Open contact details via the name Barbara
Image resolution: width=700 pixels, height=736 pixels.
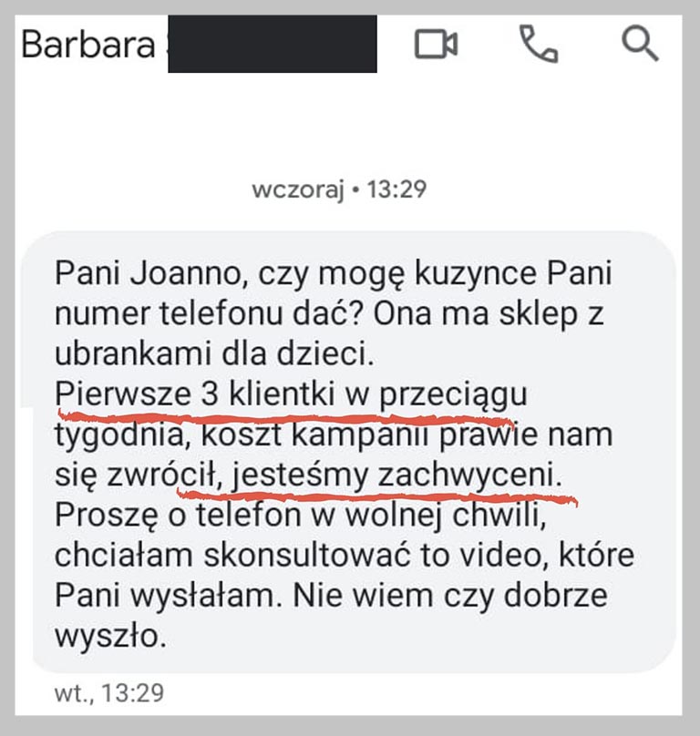pyautogui.click(x=88, y=45)
